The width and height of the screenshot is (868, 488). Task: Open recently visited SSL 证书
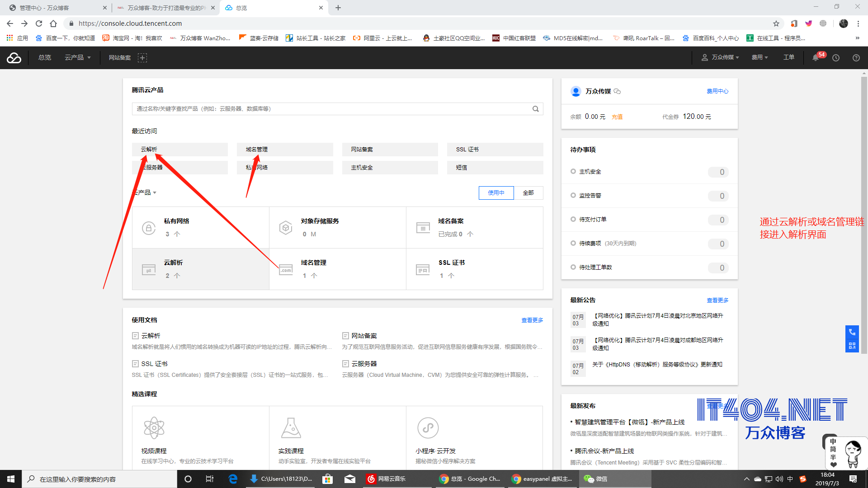[x=495, y=150]
